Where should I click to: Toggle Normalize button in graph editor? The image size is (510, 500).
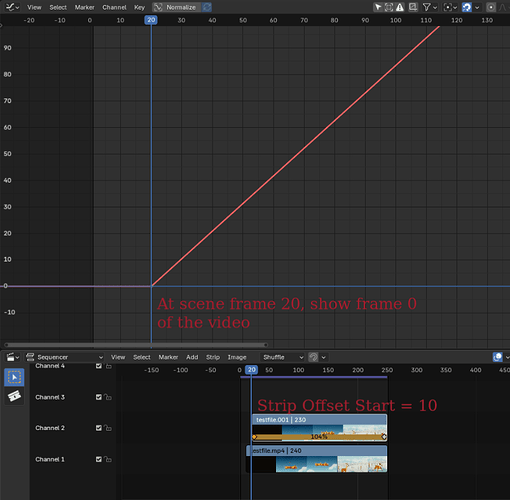click(177, 7)
